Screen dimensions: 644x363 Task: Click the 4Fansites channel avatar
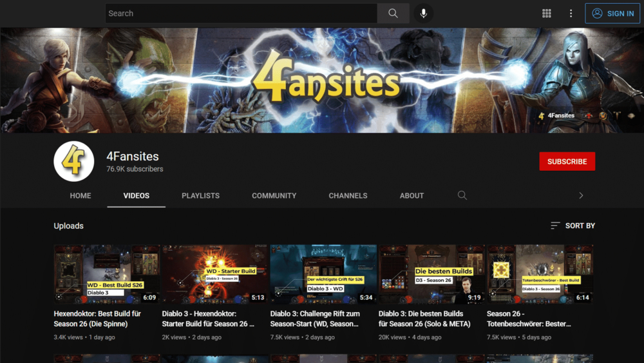pyautogui.click(x=74, y=161)
